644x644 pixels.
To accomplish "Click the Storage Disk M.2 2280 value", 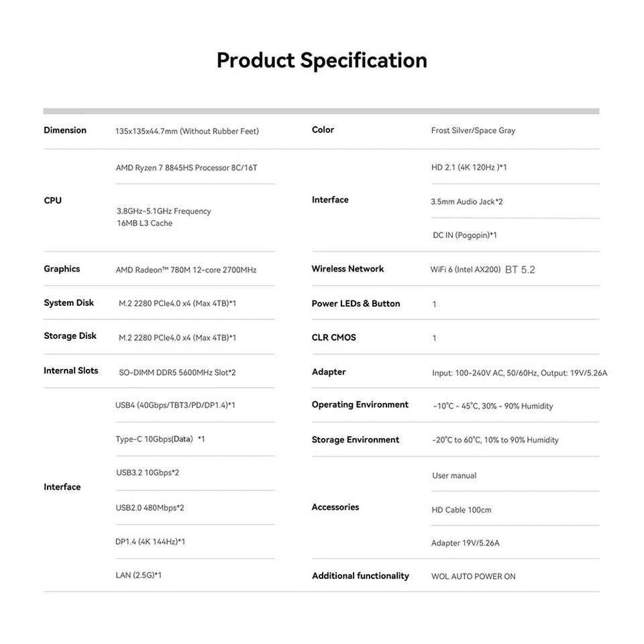I will point(177,337).
